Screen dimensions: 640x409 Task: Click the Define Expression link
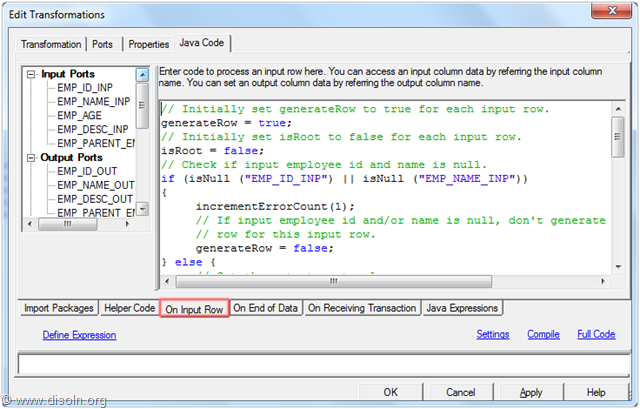(x=79, y=335)
